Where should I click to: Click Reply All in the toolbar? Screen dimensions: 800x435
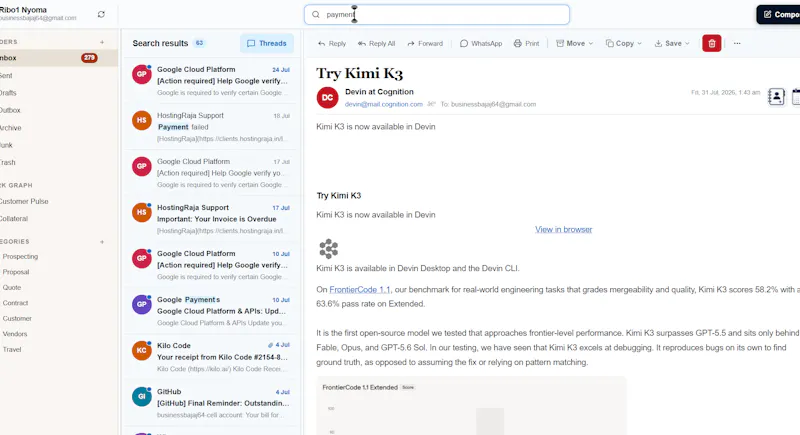click(377, 43)
